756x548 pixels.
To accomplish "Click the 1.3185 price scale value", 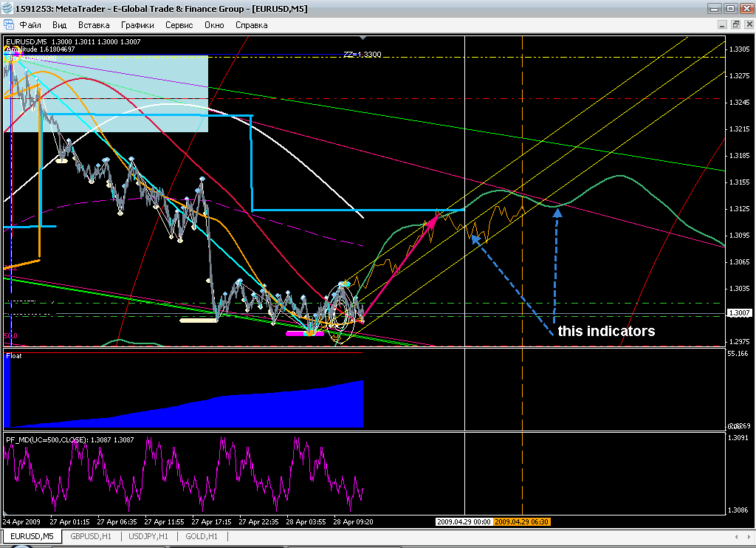I will coord(739,155).
